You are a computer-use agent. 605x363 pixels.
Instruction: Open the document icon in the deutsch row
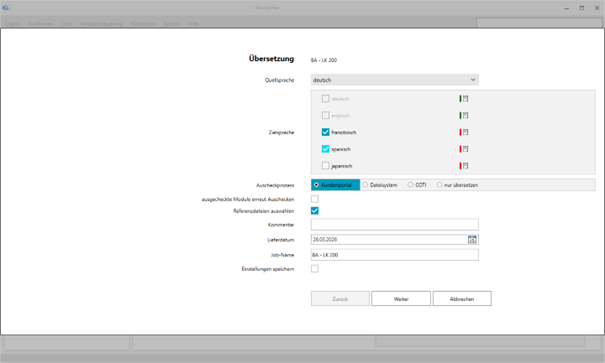[466, 99]
